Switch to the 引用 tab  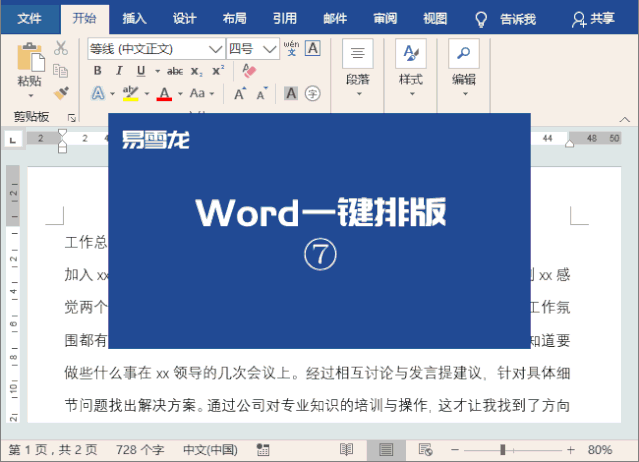coord(284,19)
